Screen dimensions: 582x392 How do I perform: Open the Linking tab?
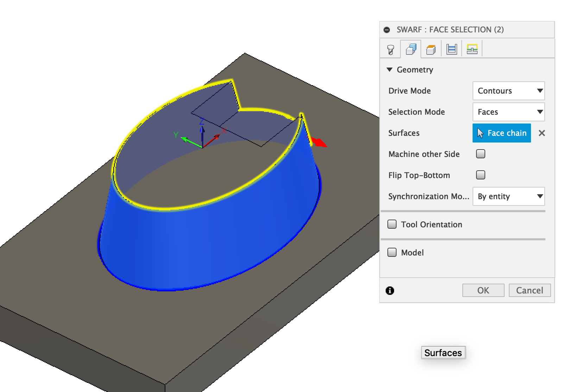pos(472,49)
